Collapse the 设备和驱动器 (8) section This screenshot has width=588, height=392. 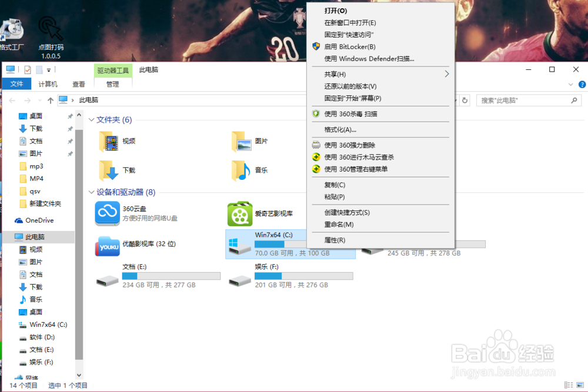pos(92,192)
